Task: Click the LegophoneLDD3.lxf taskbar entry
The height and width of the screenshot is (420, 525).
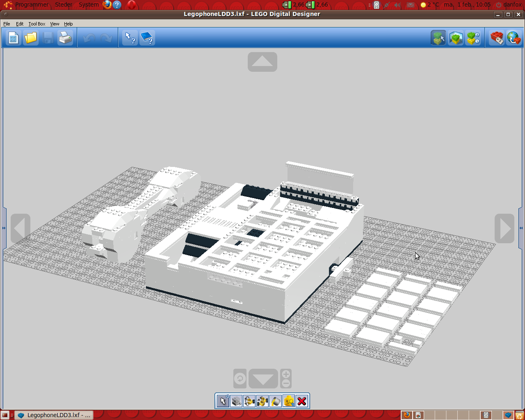Action: pos(54,415)
